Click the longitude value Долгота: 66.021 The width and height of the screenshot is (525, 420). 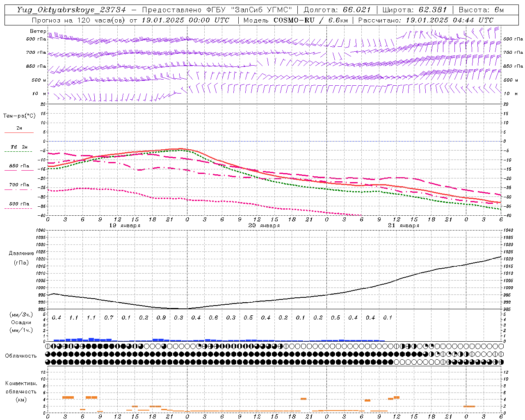pos(337,10)
